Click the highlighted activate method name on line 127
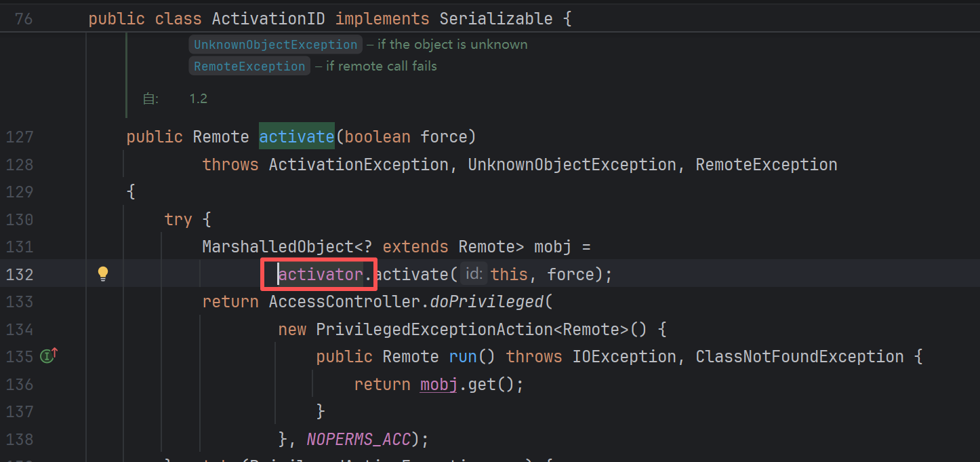Viewport: 980px width, 462px height. click(x=296, y=137)
